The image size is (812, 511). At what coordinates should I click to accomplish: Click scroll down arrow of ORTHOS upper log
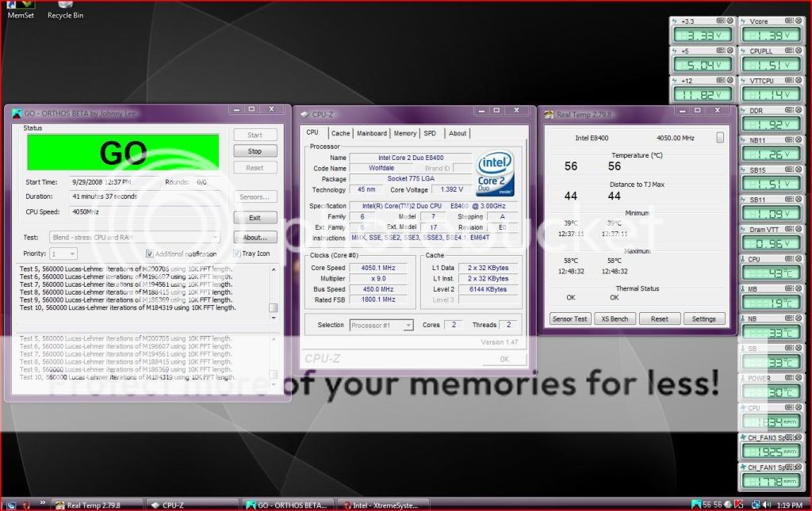pyautogui.click(x=274, y=318)
